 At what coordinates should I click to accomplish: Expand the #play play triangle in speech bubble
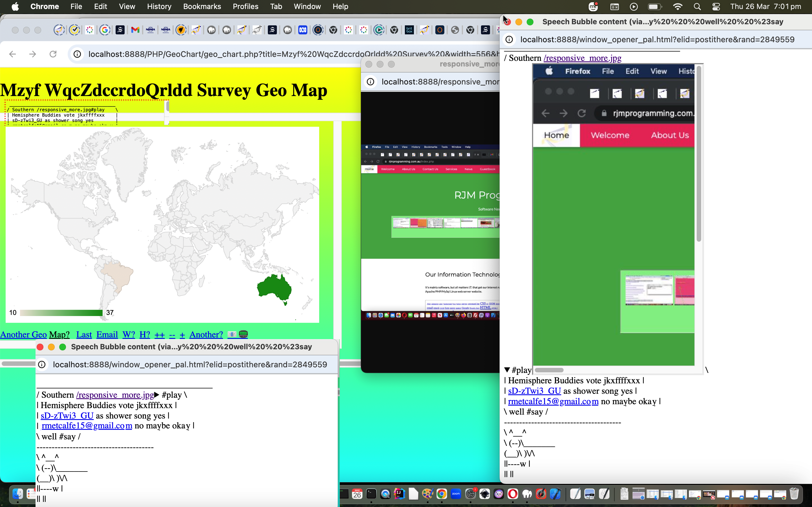coord(157,395)
